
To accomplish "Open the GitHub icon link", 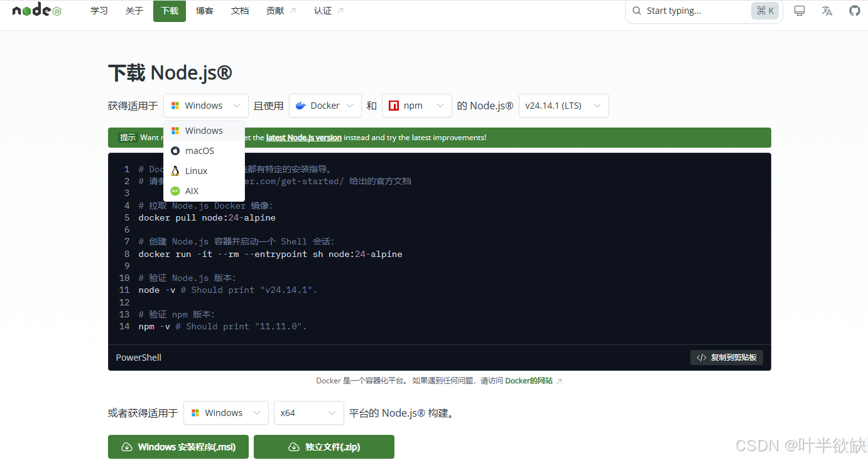I will click(x=855, y=11).
